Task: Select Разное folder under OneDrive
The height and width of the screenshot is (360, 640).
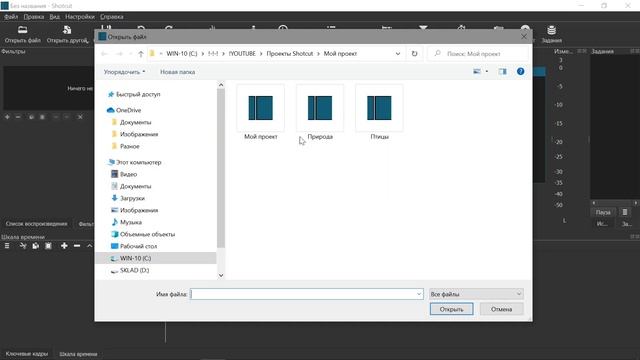Action: (125, 147)
